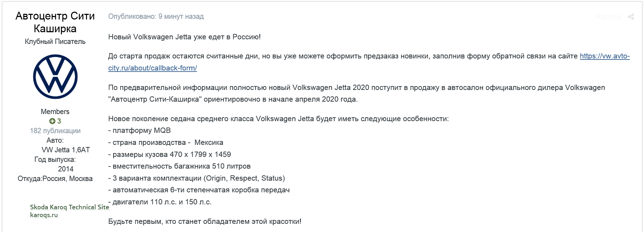Click the Members group label

55,112
